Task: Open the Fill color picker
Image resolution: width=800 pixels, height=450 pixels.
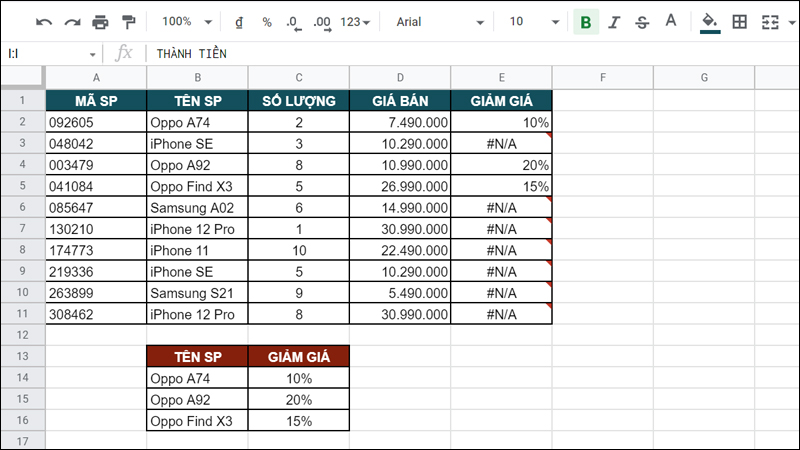Action: click(x=710, y=22)
